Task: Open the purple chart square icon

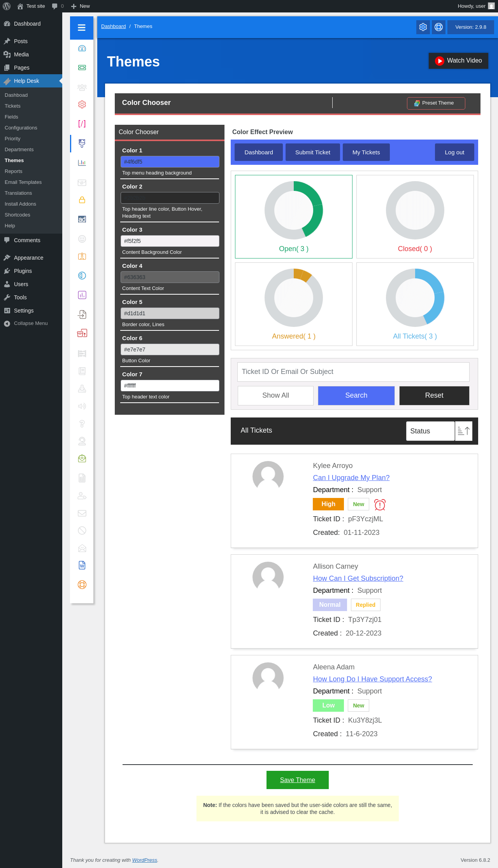Action: [82, 295]
